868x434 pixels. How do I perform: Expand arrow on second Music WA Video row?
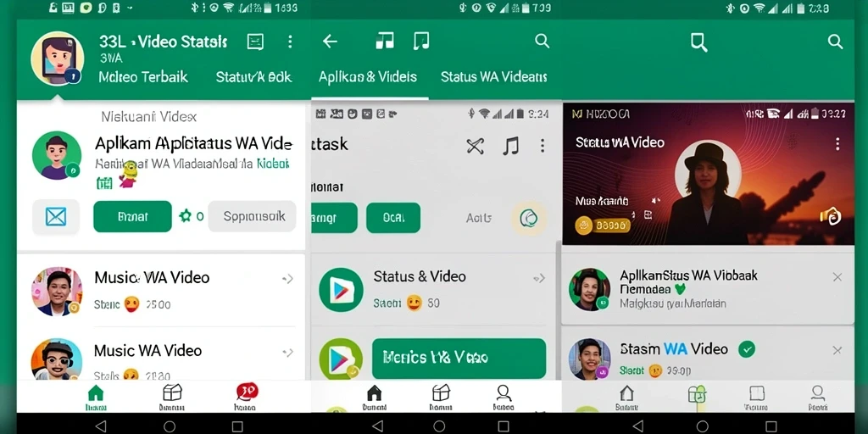pyautogui.click(x=287, y=352)
